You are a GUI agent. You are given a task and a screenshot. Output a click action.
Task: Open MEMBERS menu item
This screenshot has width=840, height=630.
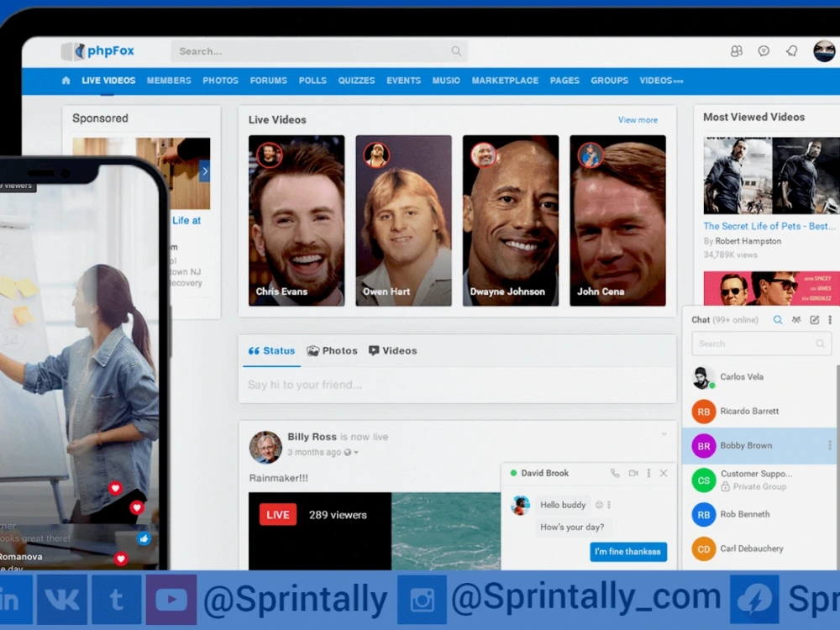170,81
